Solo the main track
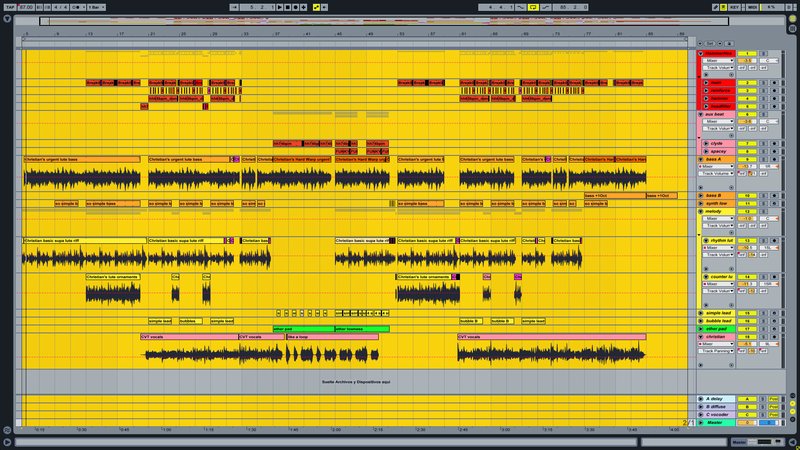Viewport: 800px width, 450px height. pyautogui.click(x=764, y=83)
